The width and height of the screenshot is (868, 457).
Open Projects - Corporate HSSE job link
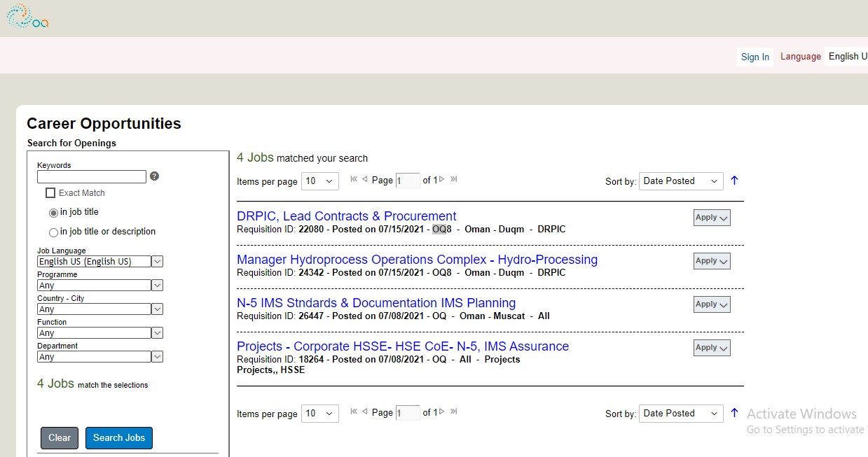click(x=403, y=346)
